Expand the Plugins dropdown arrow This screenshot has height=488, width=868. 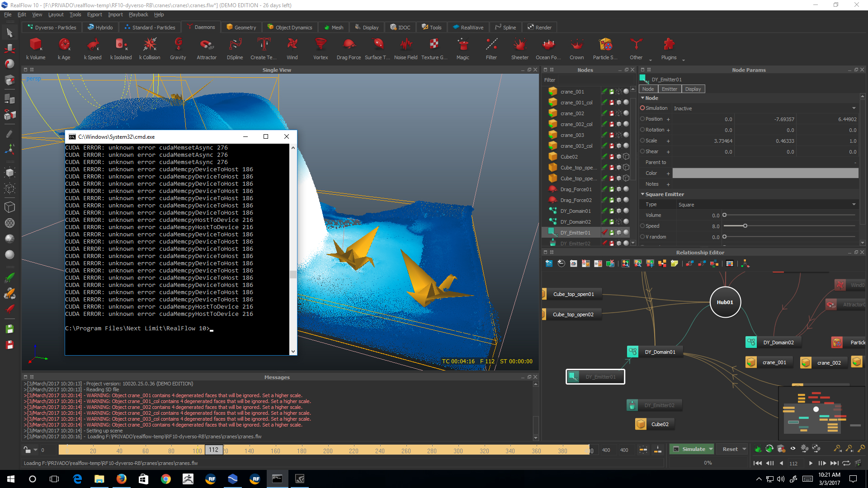[684, 60]
